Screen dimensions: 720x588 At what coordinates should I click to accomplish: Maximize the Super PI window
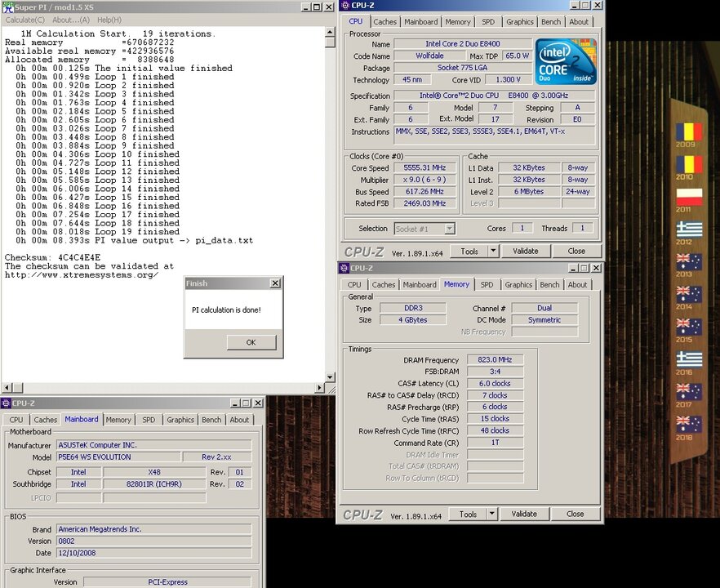[317, 7]
